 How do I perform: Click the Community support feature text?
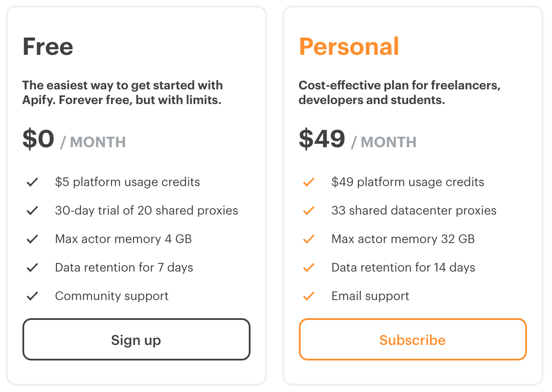click(112, 296)
